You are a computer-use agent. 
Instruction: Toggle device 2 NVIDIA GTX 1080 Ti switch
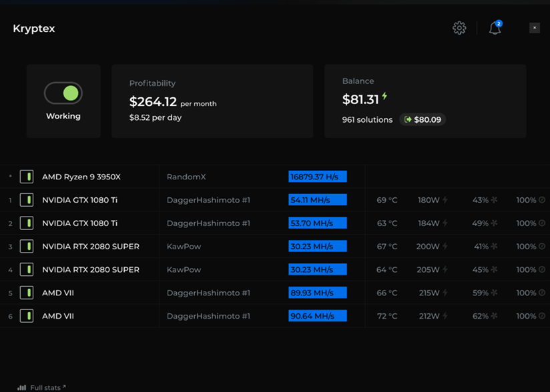pyautogui.click(x=27, y=223)
